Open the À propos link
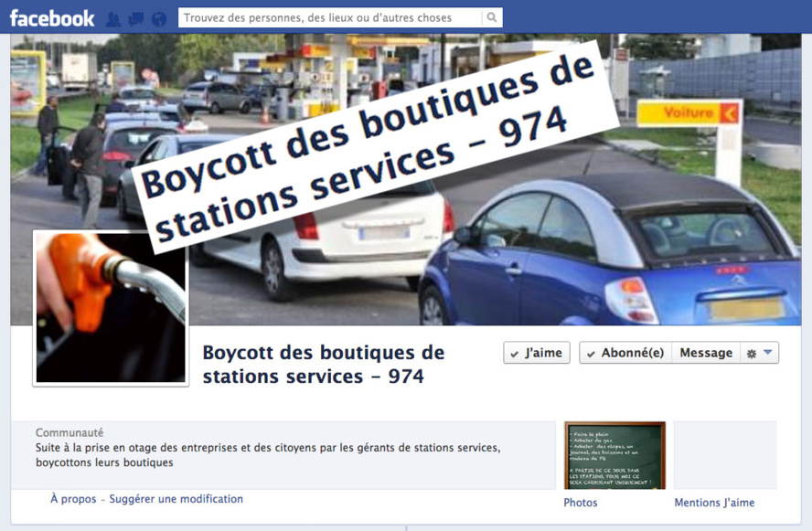Screen dimensions: 812x531 pyautogui.click(x=73, y=499)
